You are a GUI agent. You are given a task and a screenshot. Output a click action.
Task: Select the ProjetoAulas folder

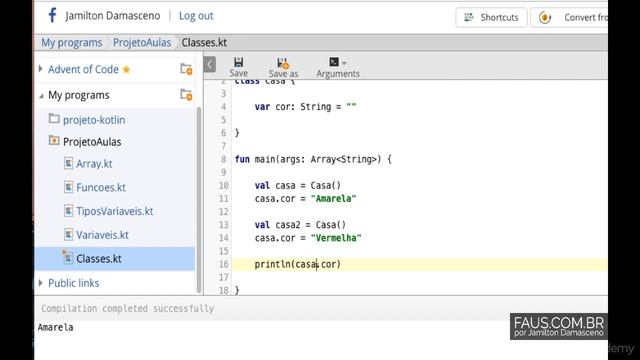92,142
